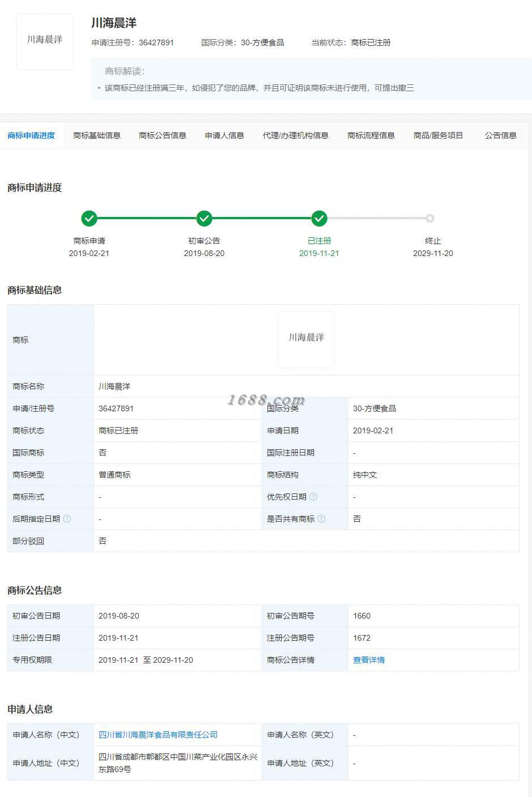
Task: Click the 川海晨洋 page title
Action: click(114, 23)
